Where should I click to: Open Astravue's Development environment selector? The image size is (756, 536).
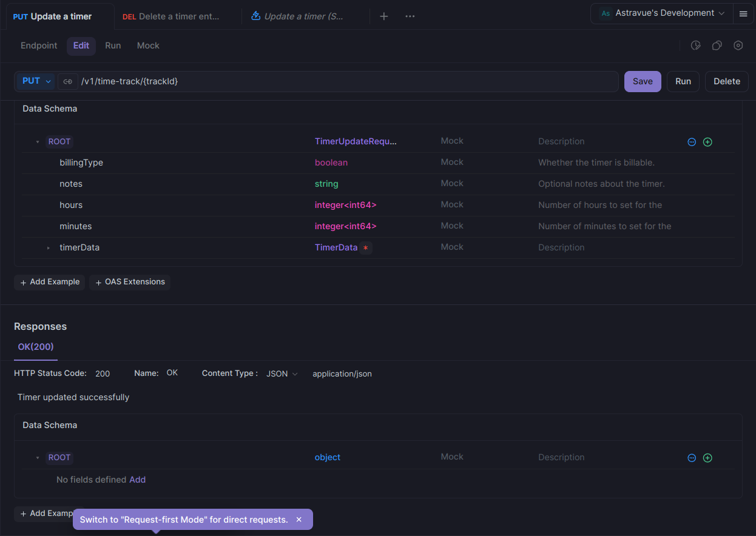click(662, 13)
